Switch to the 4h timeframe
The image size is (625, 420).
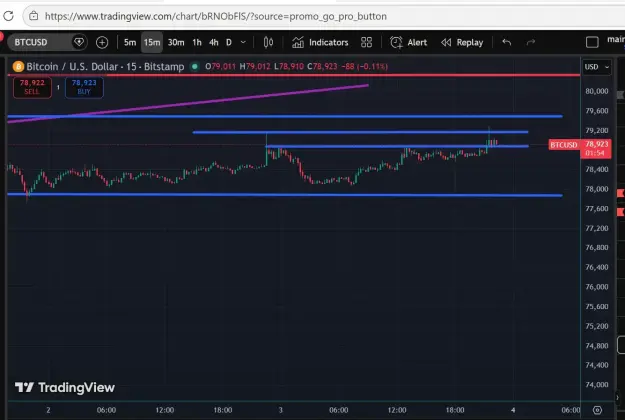[214, 42]
